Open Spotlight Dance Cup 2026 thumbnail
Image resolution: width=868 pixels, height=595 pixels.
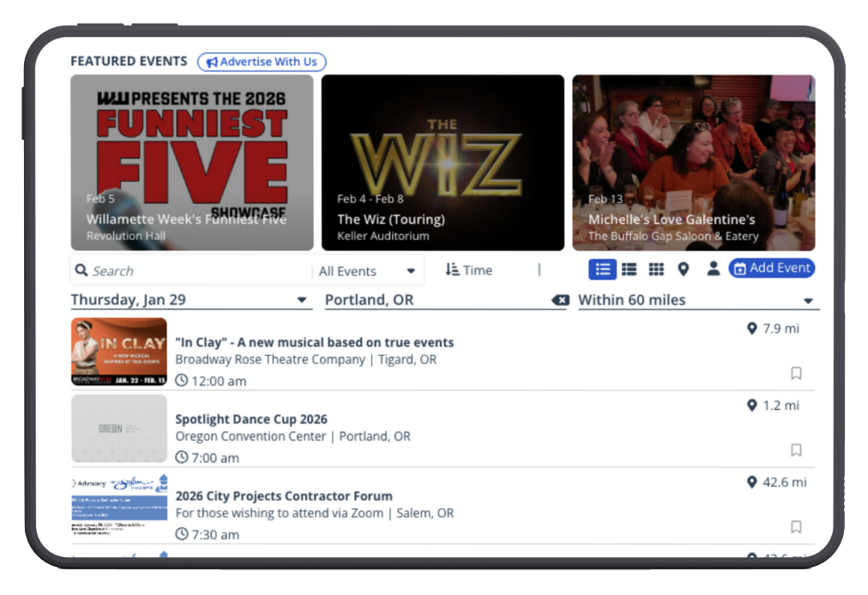[x=119, y=429]
